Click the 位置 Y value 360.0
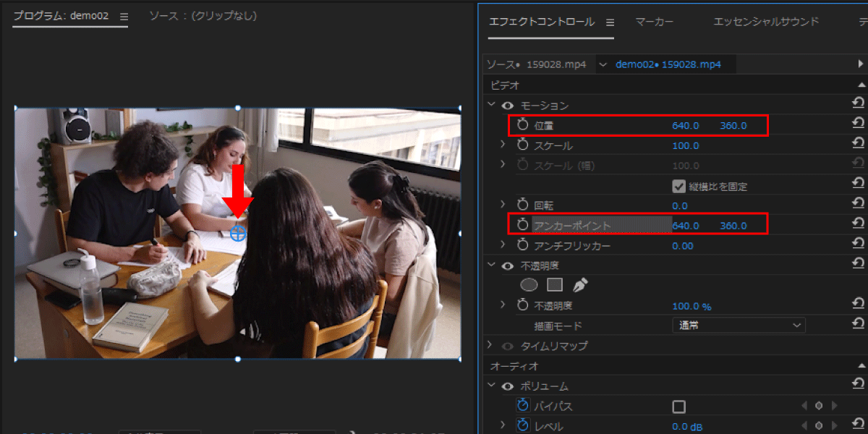 tap(733, 126)
